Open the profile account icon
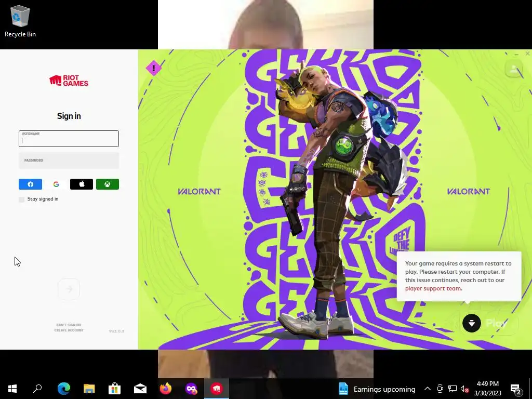532x399 pixels. [514, 69]
